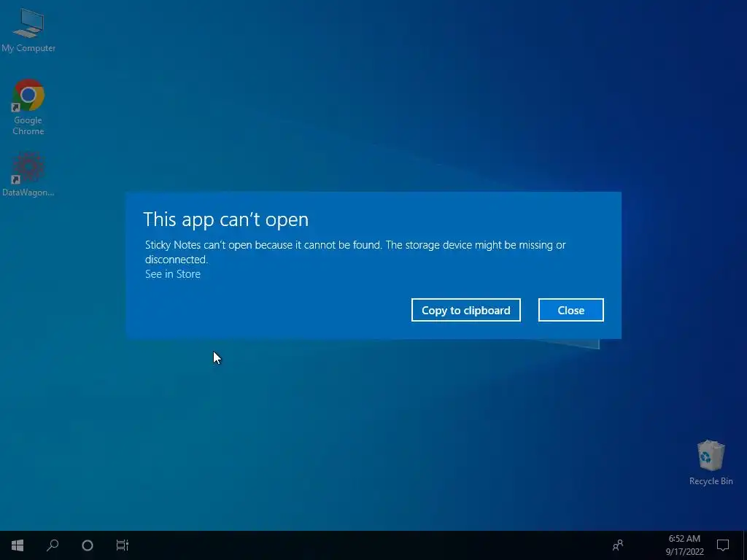The height and width of the screenshot is (560, 747).
Task: Select the Recycle Bin desktop icon
Action: tap(711, 462)
